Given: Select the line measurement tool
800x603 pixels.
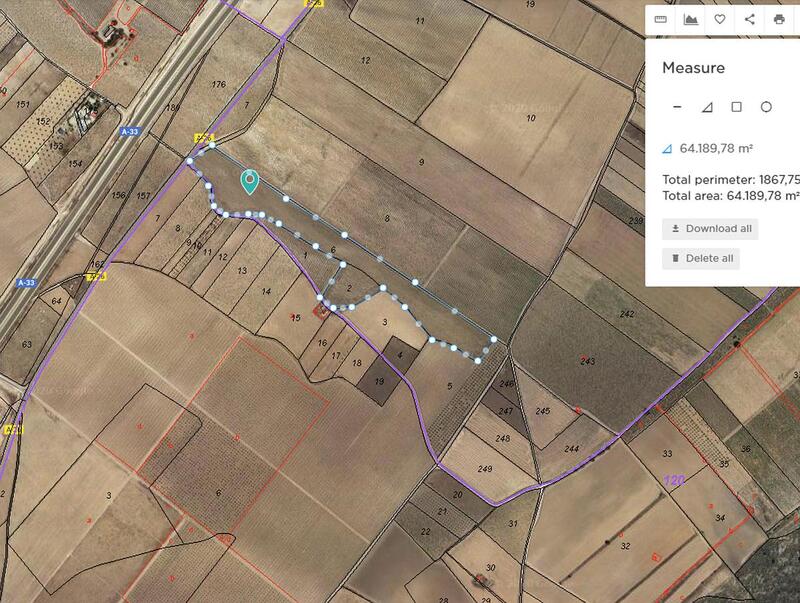Looking at the screenshot, I should tap(677, 107).
